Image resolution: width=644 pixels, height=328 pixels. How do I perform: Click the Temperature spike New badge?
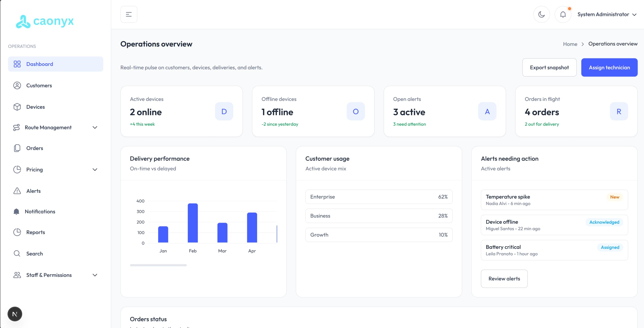(x=615, y=197)
